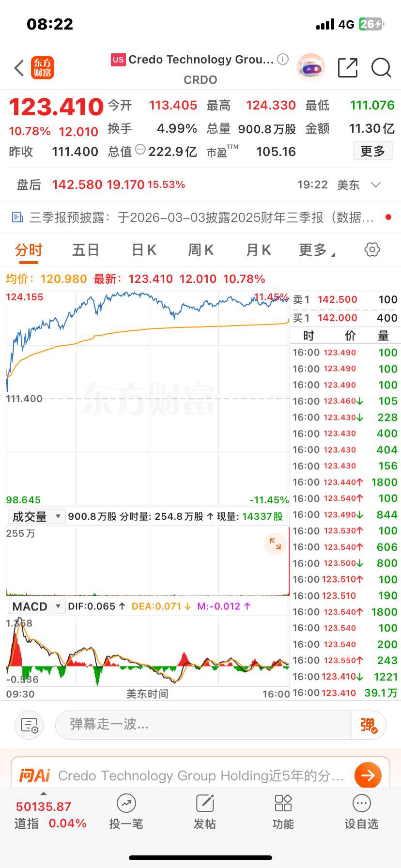Tap the 卖1 142.500 order row

pos(345,300)
